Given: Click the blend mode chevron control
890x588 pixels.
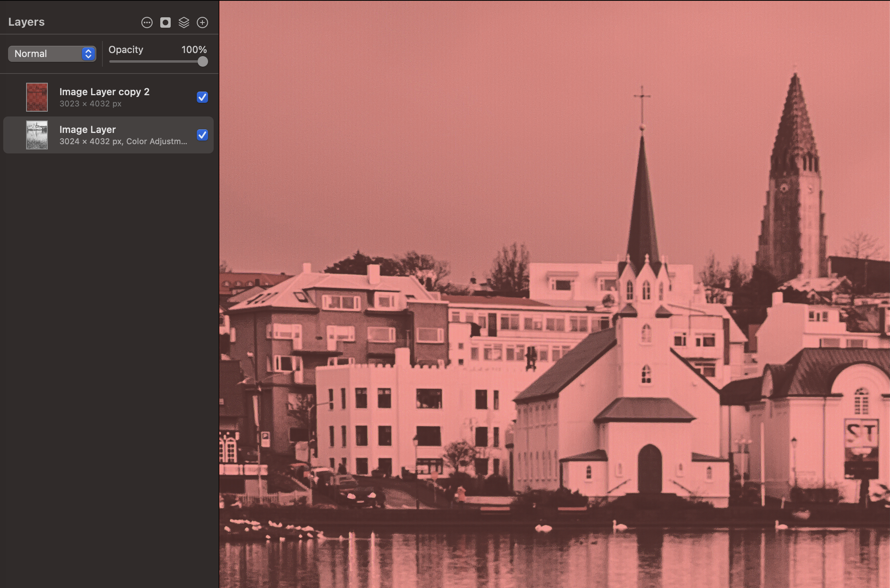Looking at the screenshot, I should [x=88, y=53].
